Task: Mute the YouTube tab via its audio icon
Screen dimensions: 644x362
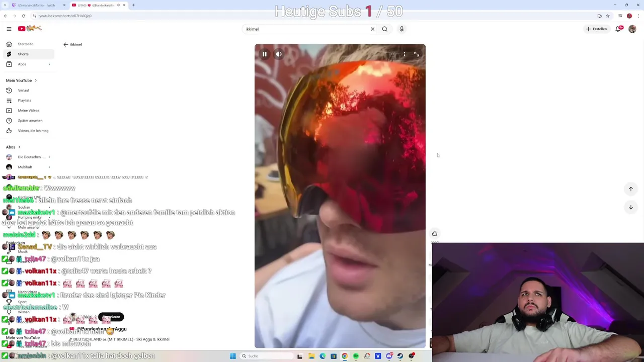Action: click(118, 5)
